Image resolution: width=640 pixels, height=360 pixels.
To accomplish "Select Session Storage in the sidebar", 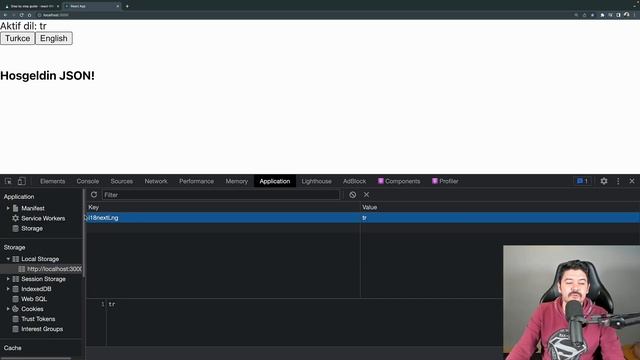I will (x=43, y=279).
